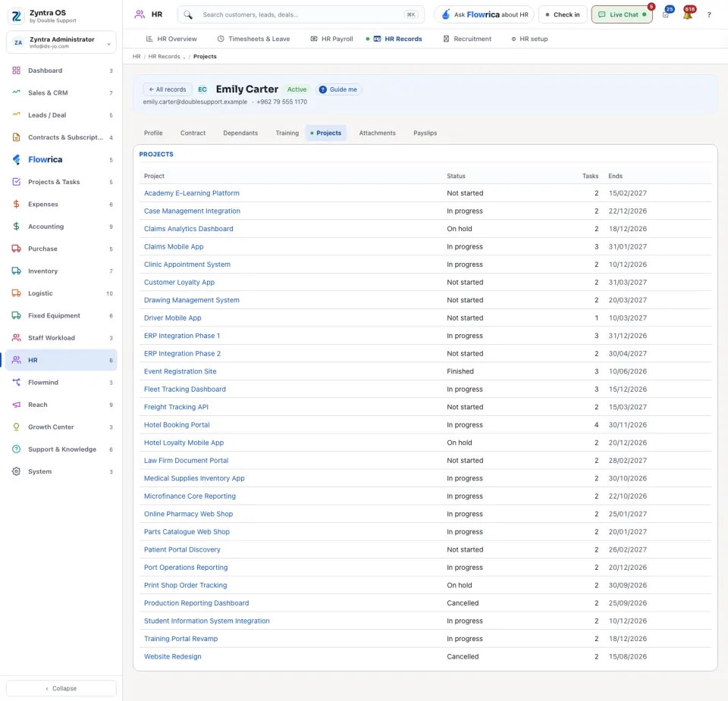Click the Flowmind branch icon

pos(16,382)
